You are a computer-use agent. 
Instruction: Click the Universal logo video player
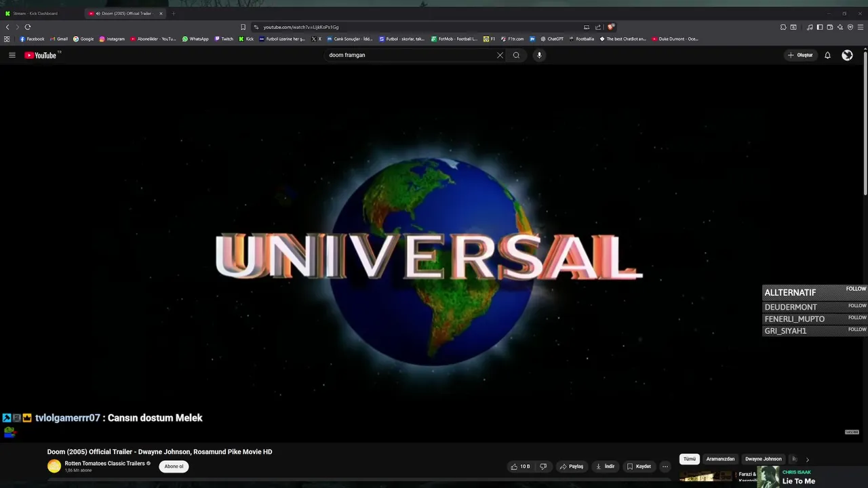coord(431,254)
